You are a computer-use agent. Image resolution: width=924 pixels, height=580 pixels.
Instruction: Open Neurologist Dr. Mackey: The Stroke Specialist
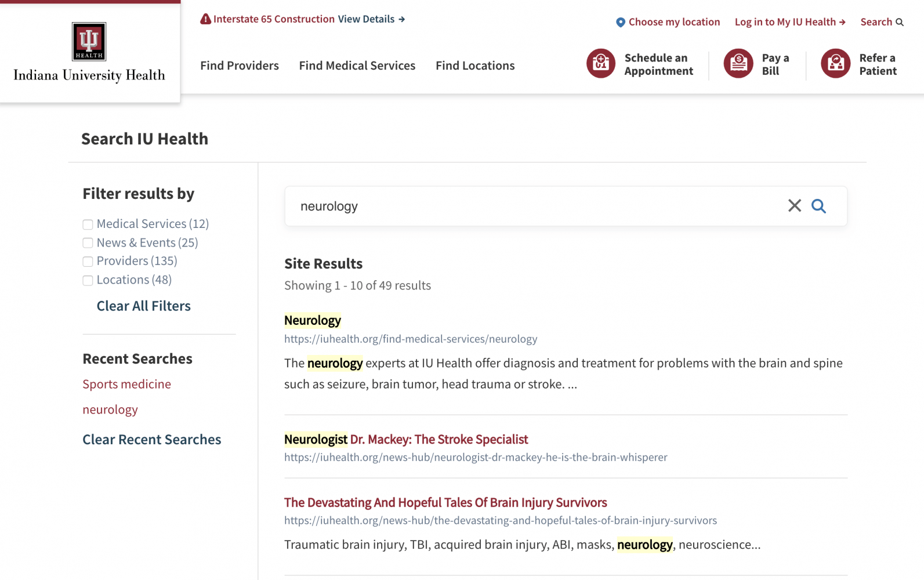pos(406,439)
